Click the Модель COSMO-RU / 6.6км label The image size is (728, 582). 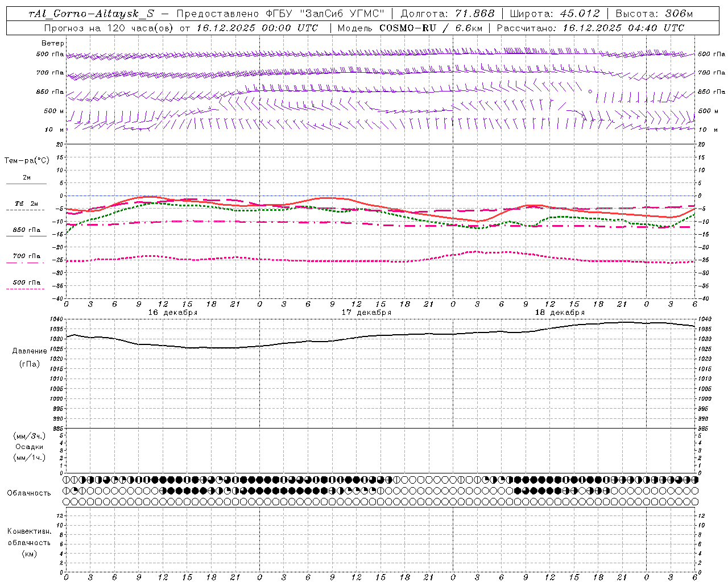coord(409,28)
